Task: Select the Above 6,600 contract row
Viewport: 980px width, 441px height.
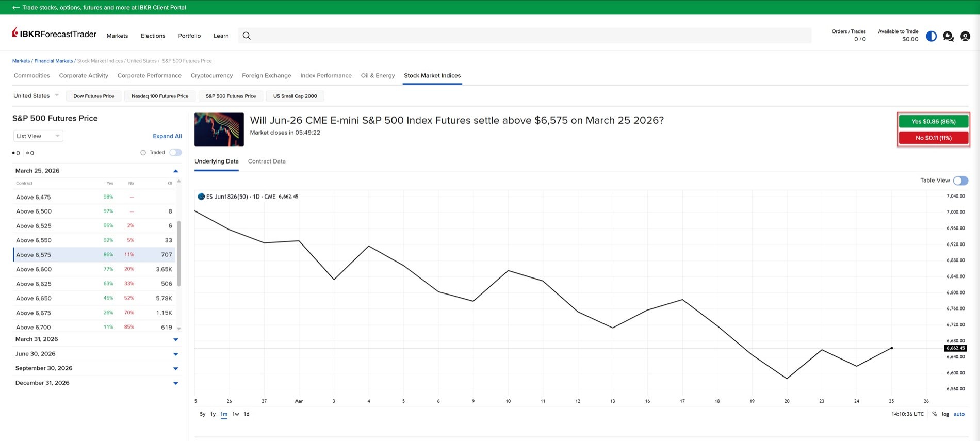Action: [x=94, y=269]
